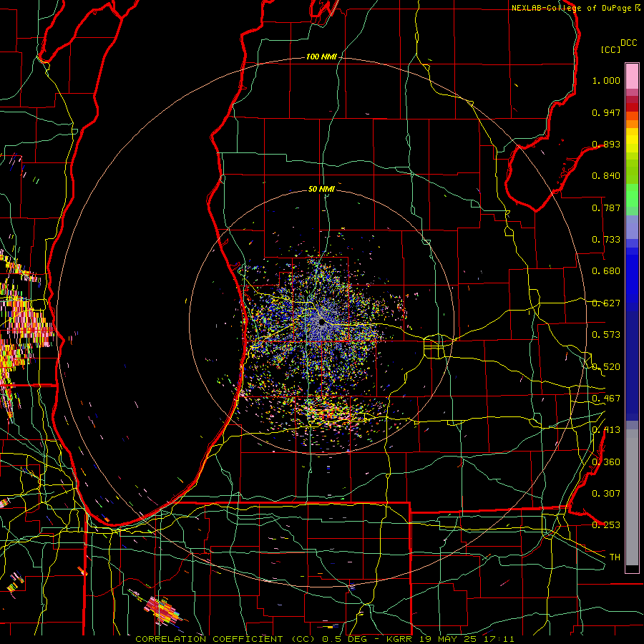The height and width of the screenshot is (644, 644).
Task: Click the 0.520 scale value
Action: [606, 367]
